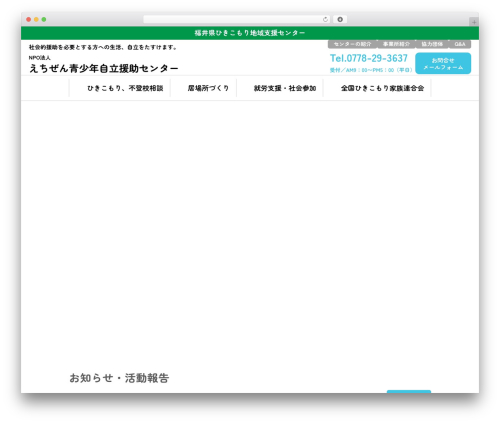Open Q&A top link
The width and height of the screenshot is (500, 423).
point(460,44)
